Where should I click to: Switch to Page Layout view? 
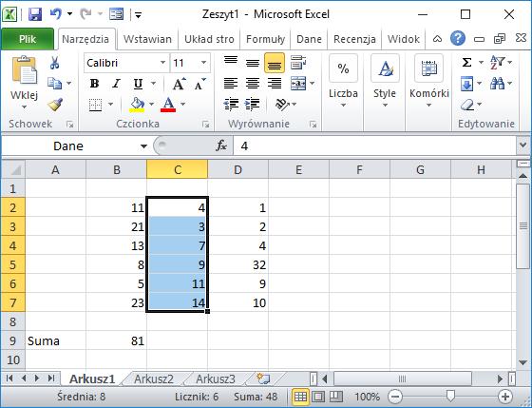[x=318, y=397]
